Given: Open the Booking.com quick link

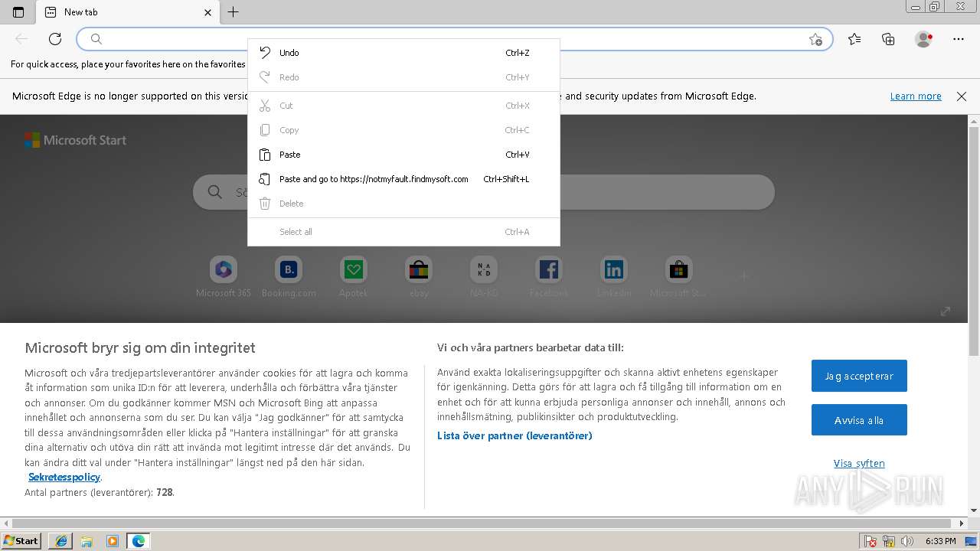Looking at the screenshot, I should [x=289, y=277].
